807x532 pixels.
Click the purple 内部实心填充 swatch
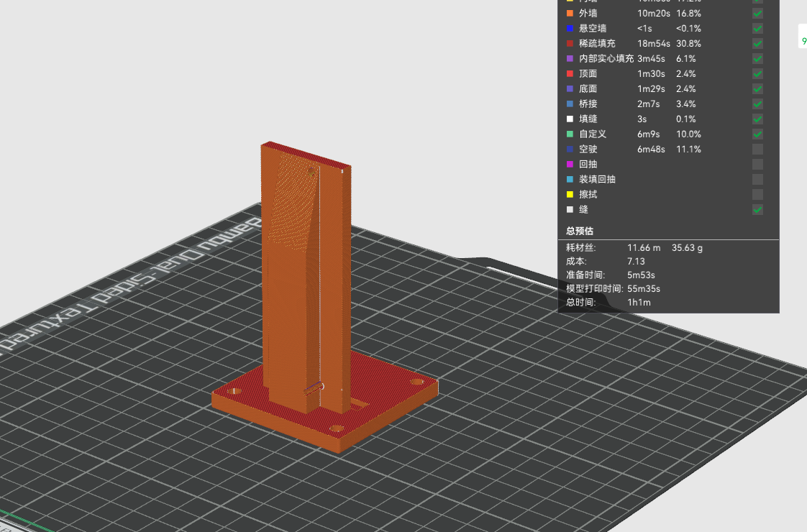pyautogui.click(x=570, y=59)
